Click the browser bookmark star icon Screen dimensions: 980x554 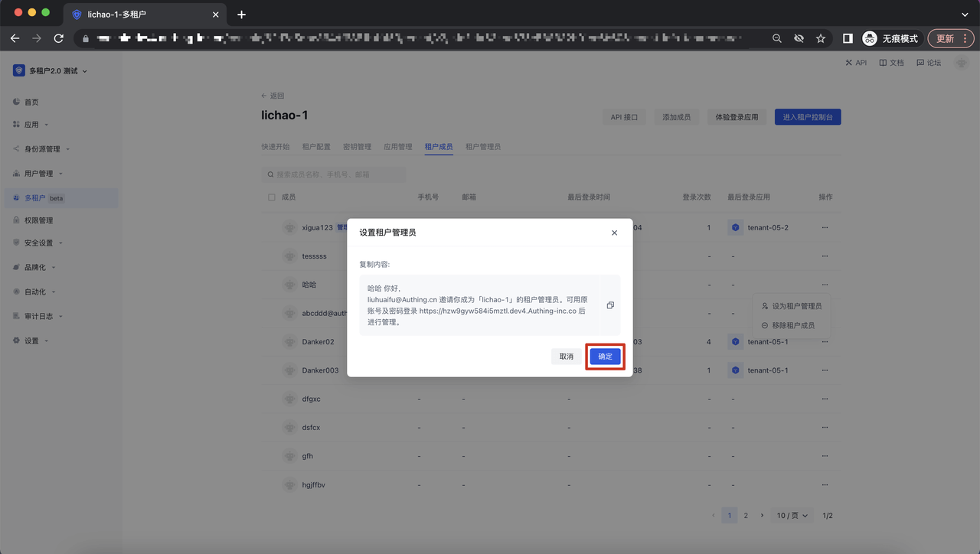[x=821, y=38]
